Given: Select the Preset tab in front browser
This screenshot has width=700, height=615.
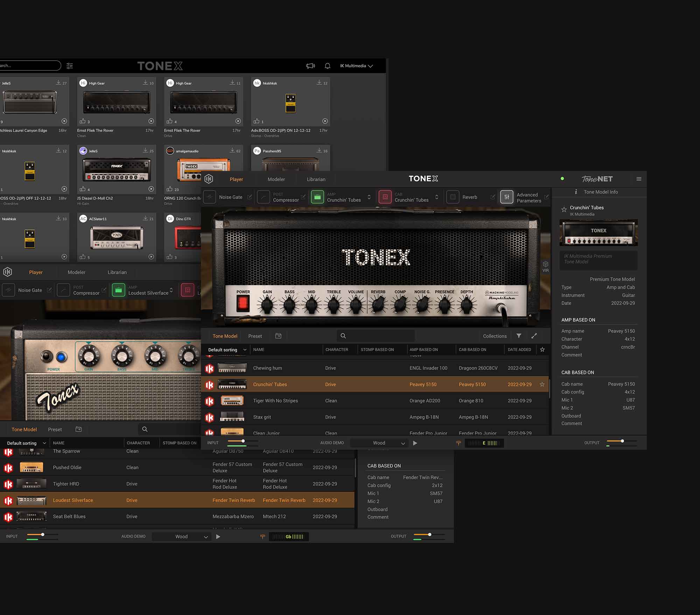Looking at the screenshot, I should [255, 336].
